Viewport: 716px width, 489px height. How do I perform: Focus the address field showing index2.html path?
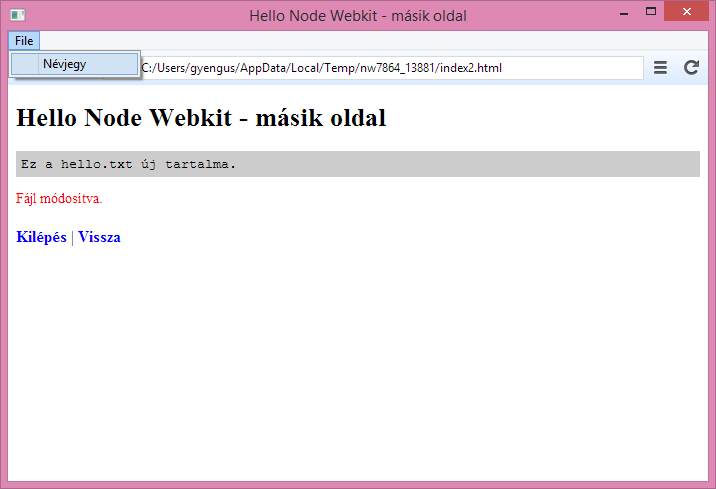(x=390, y=68)
